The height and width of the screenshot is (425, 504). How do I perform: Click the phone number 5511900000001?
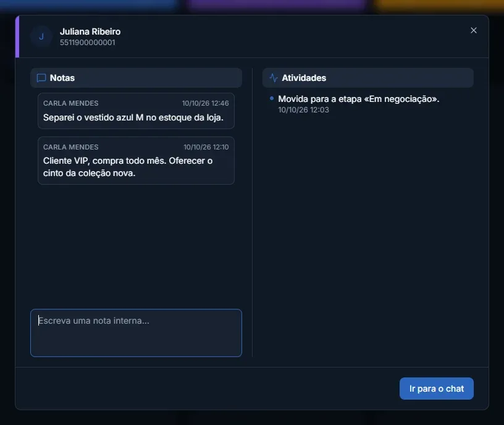coord(88,43)
